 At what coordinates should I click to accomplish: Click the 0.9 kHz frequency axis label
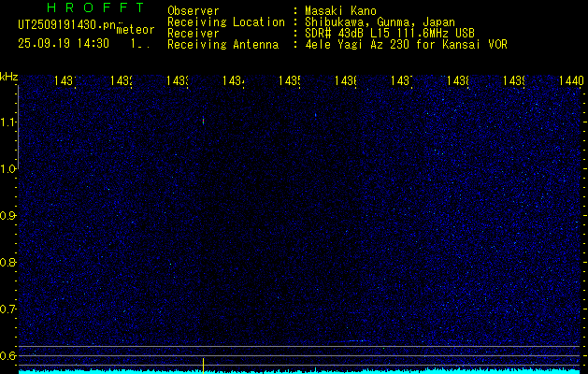(x=7, y=216)
